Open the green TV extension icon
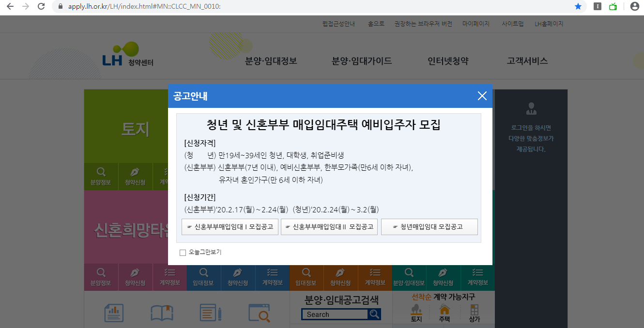 point(613,6)
